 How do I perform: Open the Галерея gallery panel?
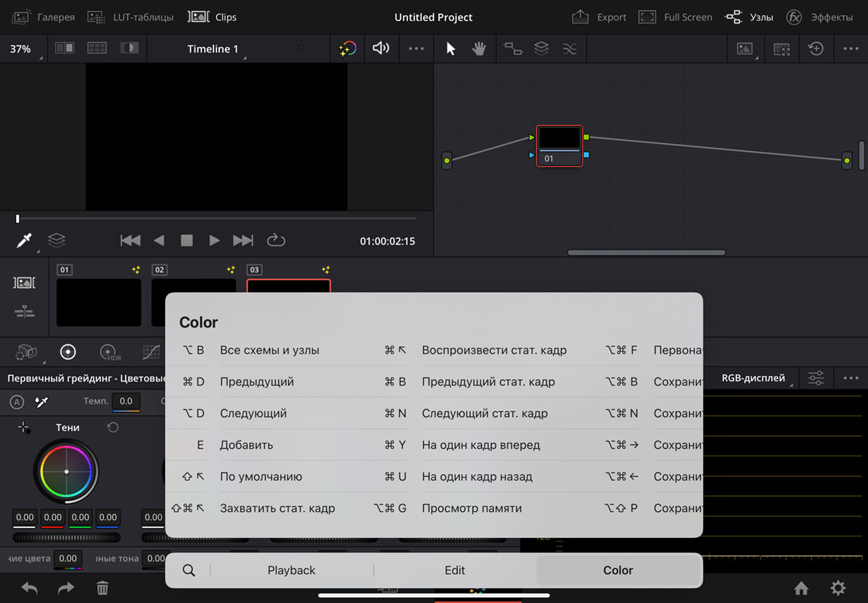pos(43,17)
